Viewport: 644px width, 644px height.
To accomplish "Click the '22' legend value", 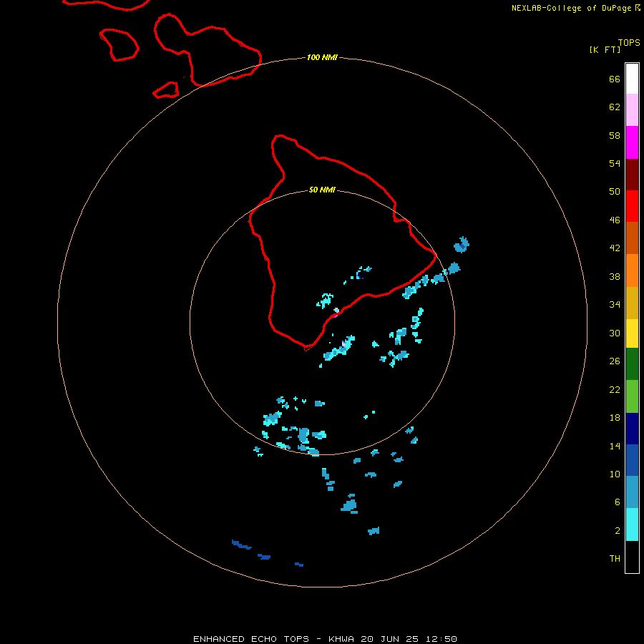I will 615,389.
